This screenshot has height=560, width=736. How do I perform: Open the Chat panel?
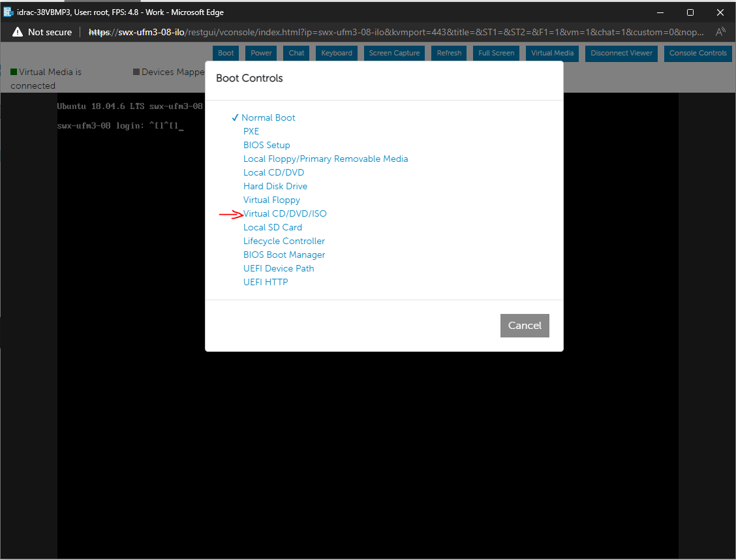point(296,54)
